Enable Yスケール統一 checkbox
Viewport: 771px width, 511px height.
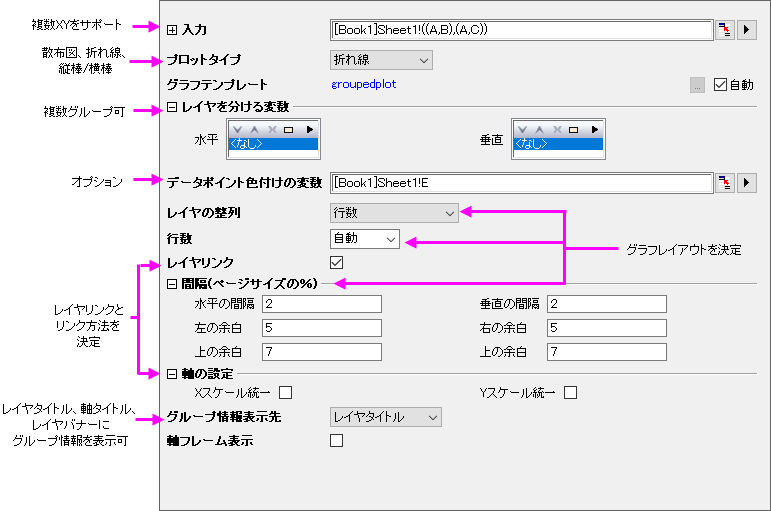[570, 392]
